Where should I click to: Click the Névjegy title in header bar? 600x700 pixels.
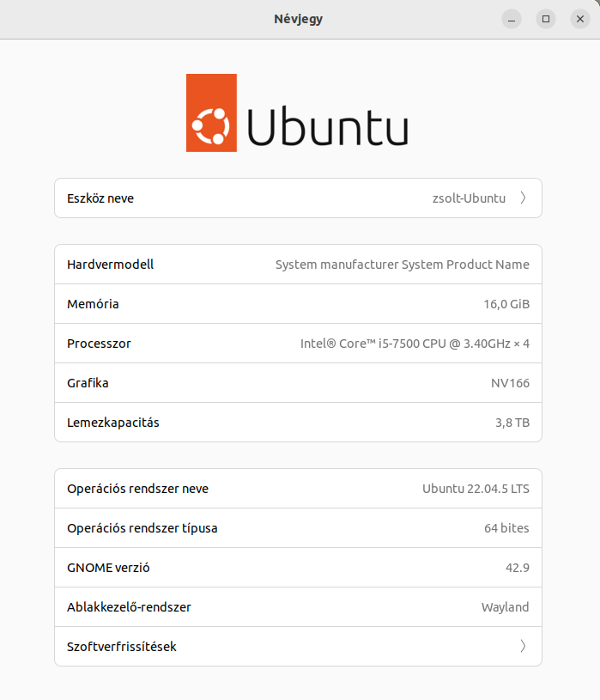[298, 19]
